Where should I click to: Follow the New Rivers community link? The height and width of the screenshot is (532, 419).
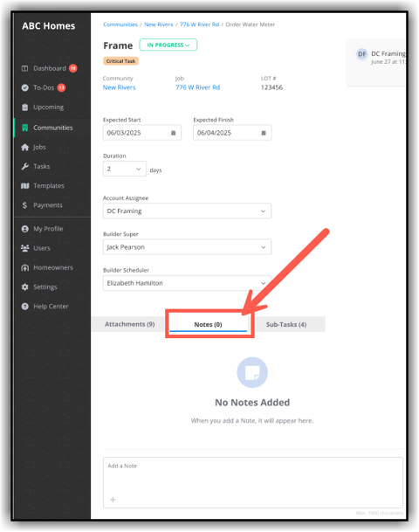tap(119, 87)
